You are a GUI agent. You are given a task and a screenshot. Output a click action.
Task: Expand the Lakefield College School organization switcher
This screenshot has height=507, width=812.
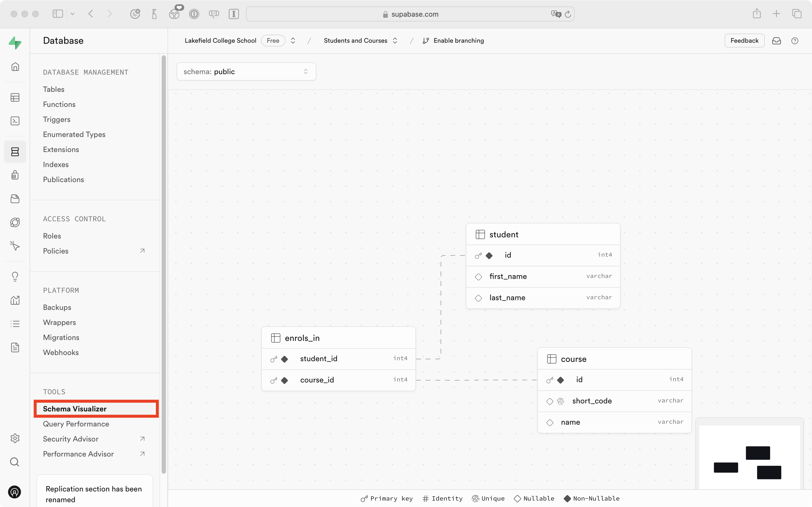pyautogui.click(x=293, y=41)
